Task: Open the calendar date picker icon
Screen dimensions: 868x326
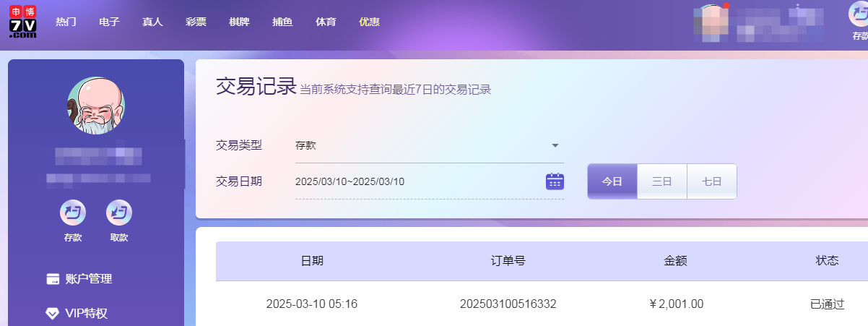Action: pos(555,181)
